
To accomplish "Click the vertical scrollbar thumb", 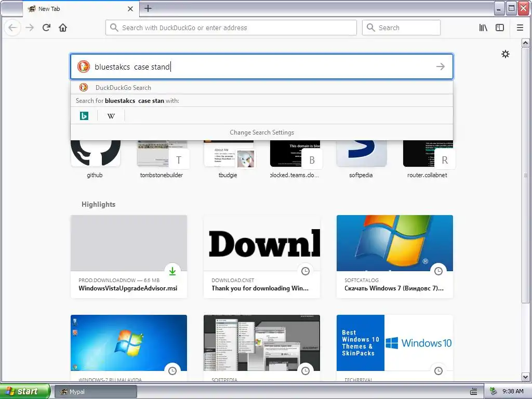I will (525, 175).
